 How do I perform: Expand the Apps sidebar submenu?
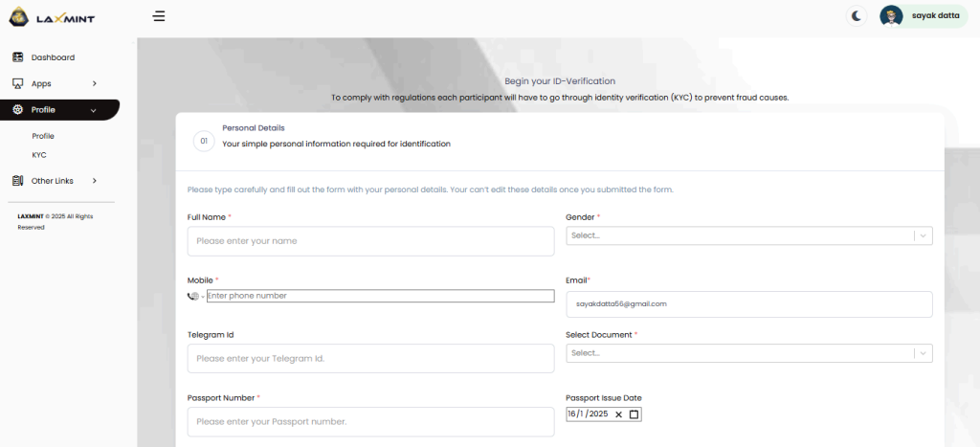[x=94, y=84]
